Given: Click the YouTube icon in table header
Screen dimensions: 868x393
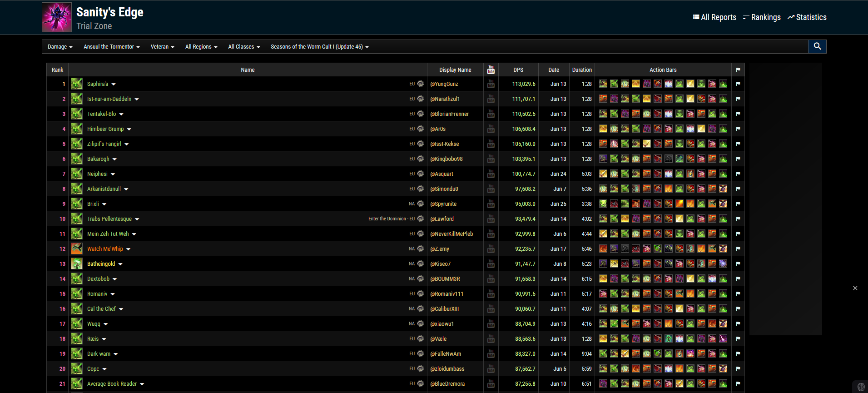Looking at the screenshot, I should (491, 70).
